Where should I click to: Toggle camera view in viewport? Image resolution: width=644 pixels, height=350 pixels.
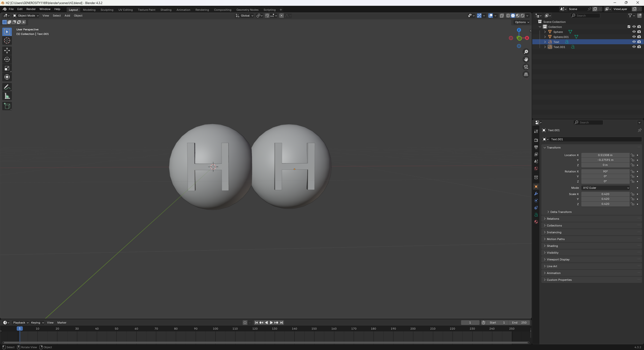click(526, 67)
